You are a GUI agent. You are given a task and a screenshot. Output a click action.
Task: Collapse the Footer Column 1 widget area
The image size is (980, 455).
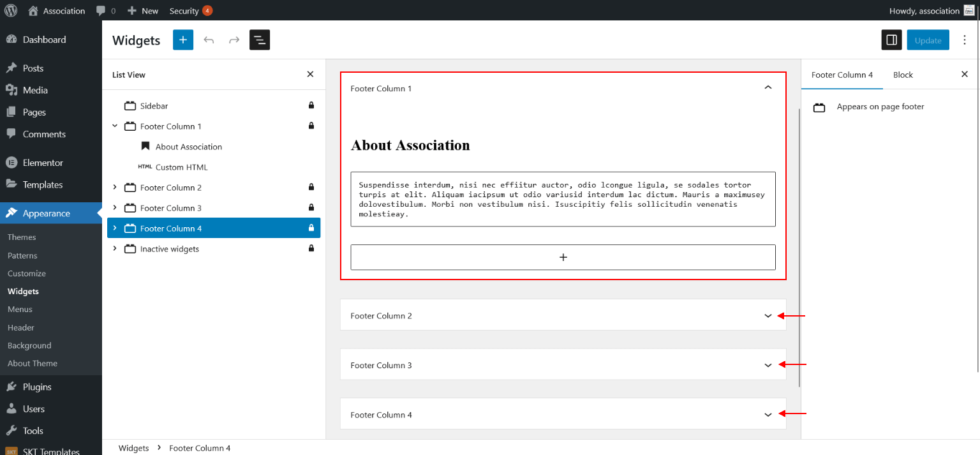(768, 88)
